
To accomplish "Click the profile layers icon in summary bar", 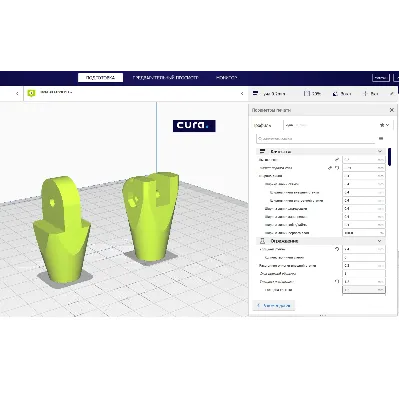I will (255, 94).
